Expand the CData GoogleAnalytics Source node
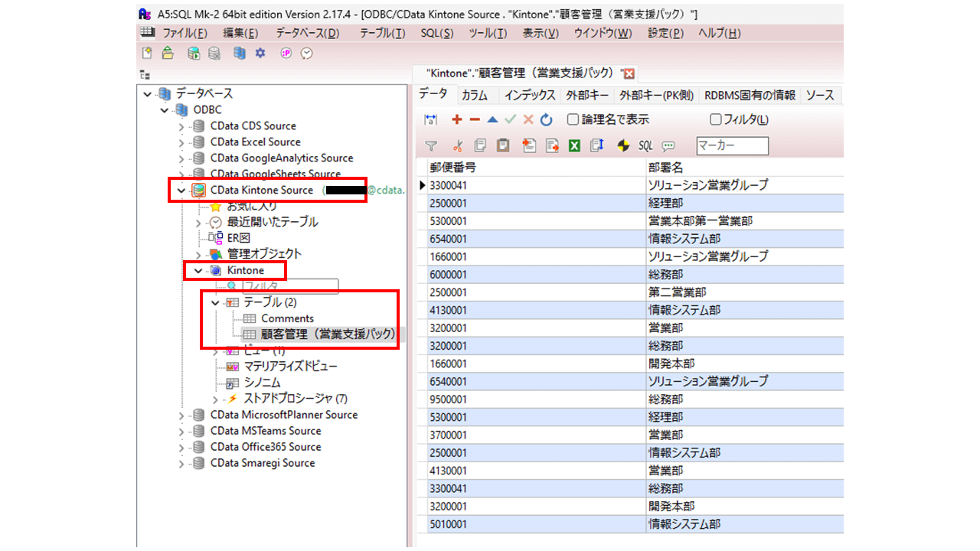The height and width of the screenshot is (551, 980). click(x=181, y=158)
